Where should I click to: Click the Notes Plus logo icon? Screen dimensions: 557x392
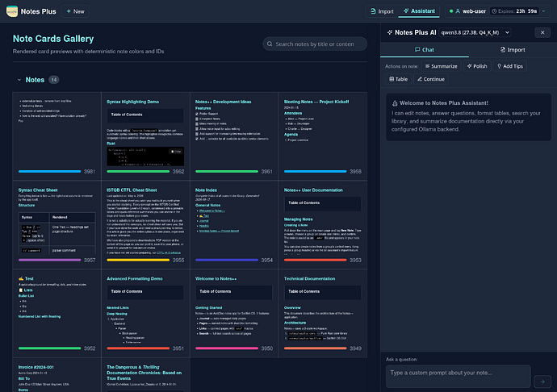coord(12,11)
